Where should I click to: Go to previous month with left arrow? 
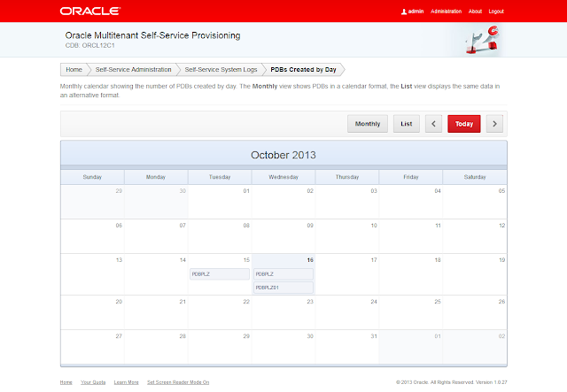[x=433, y=124]
